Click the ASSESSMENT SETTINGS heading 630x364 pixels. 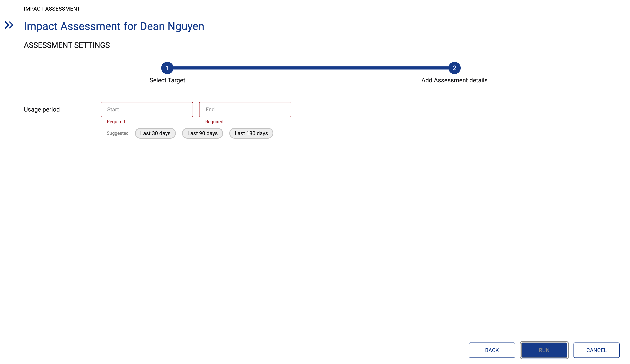[67, 45]
